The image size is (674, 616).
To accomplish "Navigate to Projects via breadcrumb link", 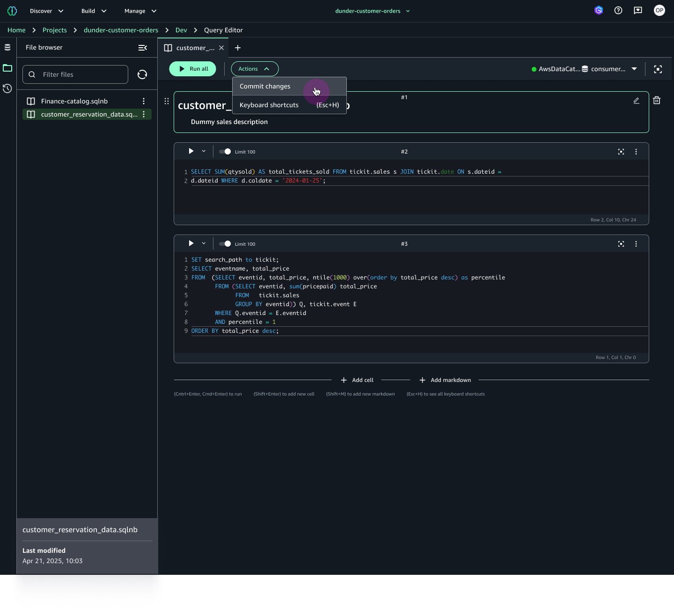I will pos(54,29).
